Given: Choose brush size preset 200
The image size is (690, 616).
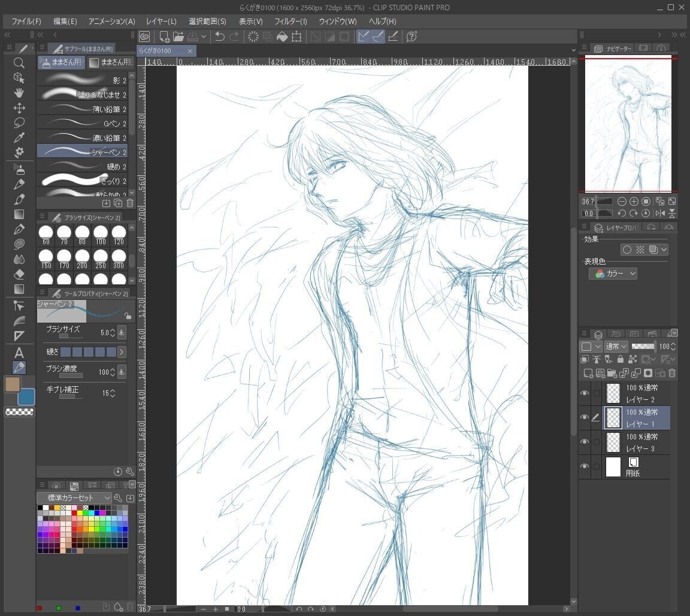Looking at the screenshot, I should pyautogui.click(x=82, y=259).
